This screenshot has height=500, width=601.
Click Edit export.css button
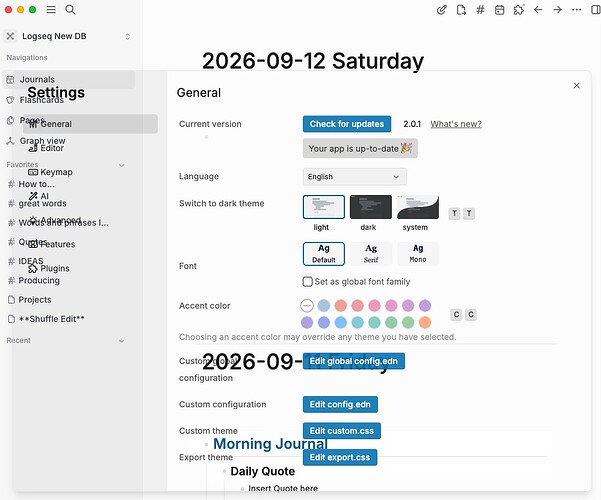[x=340, y=457]
